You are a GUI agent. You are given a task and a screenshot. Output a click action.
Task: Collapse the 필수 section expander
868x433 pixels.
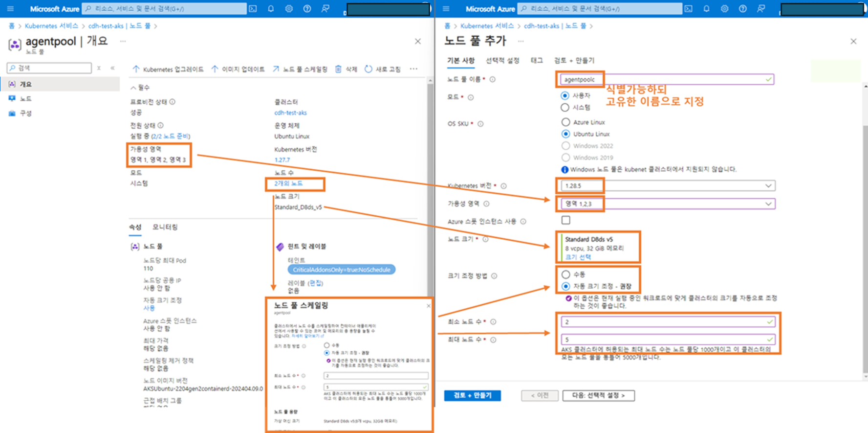point(140,88)
